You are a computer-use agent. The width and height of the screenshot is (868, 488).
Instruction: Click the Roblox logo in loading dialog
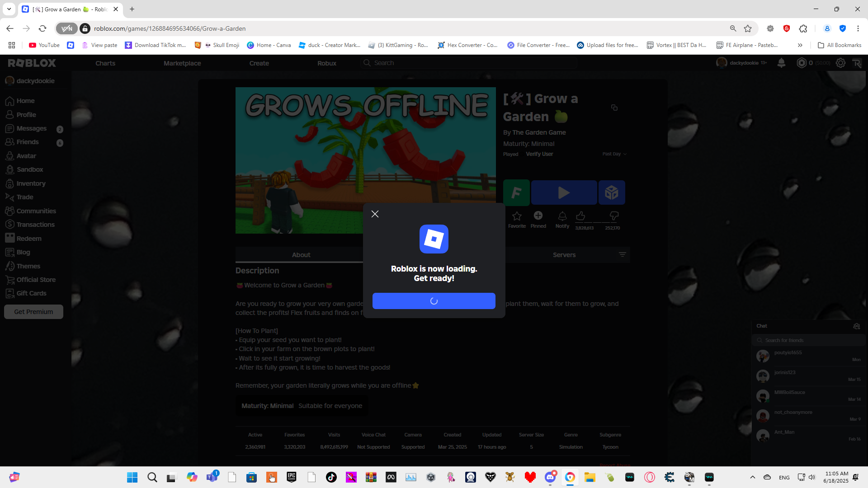pos(434,239)
